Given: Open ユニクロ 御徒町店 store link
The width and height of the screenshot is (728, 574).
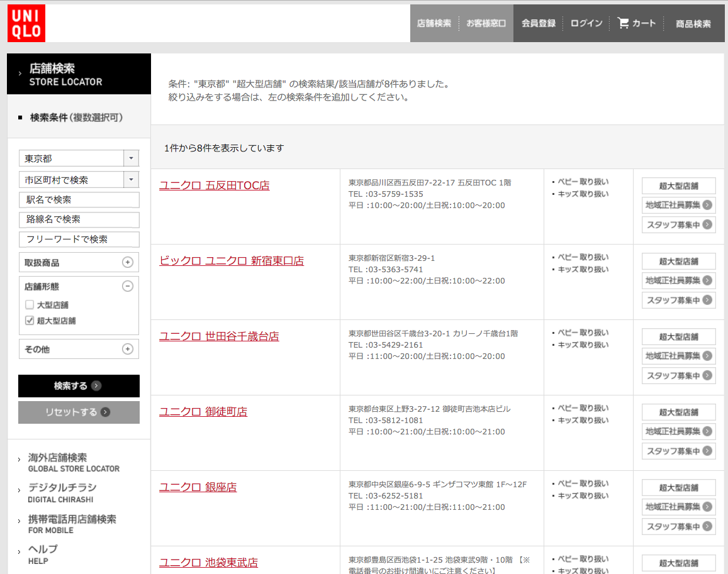Looking at the screenshot, I should 203,412.
